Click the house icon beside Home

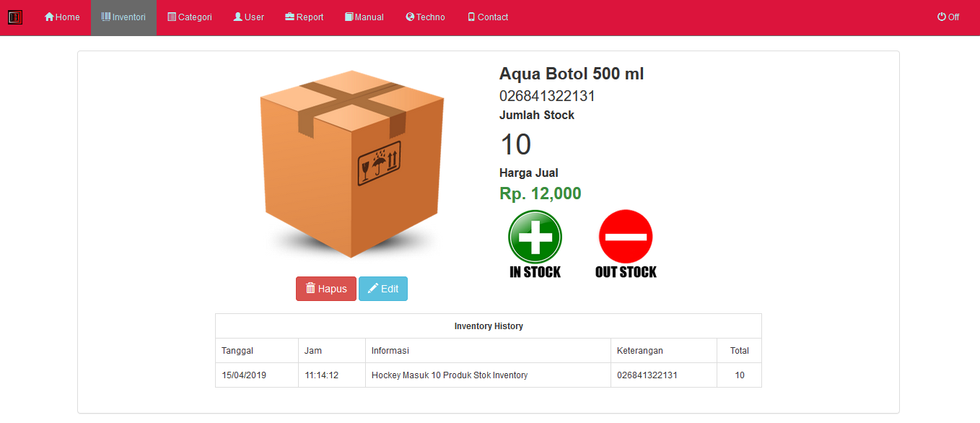coord(49,17)
